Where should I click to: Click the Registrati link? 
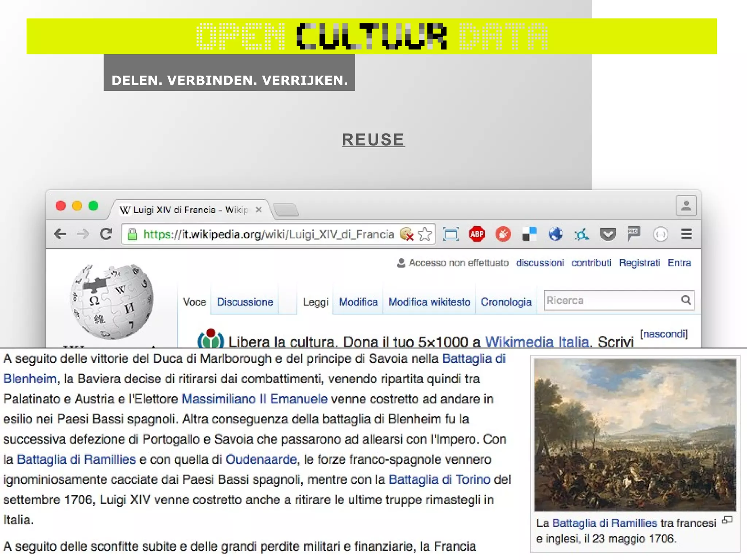639,263
